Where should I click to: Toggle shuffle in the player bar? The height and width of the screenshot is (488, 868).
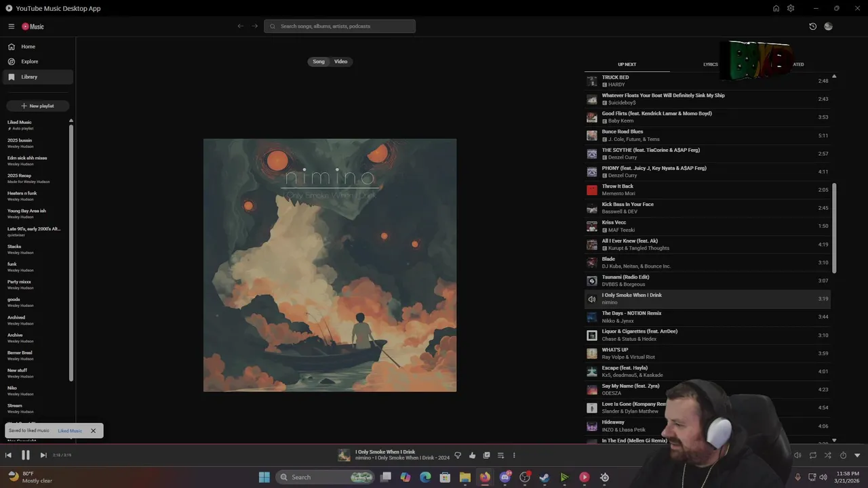827,455
